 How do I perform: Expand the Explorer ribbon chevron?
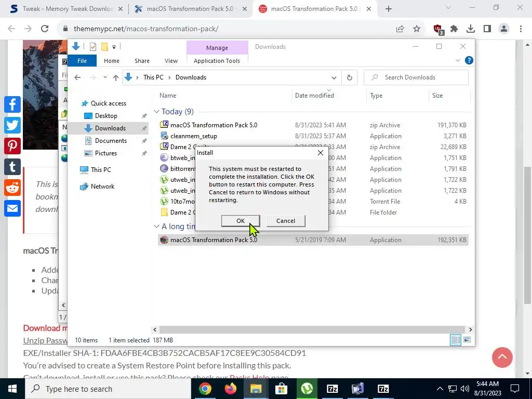(458, 60)
